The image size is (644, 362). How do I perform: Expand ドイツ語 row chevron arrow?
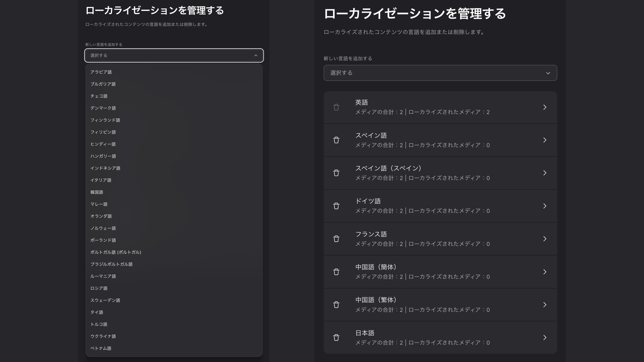545,206
